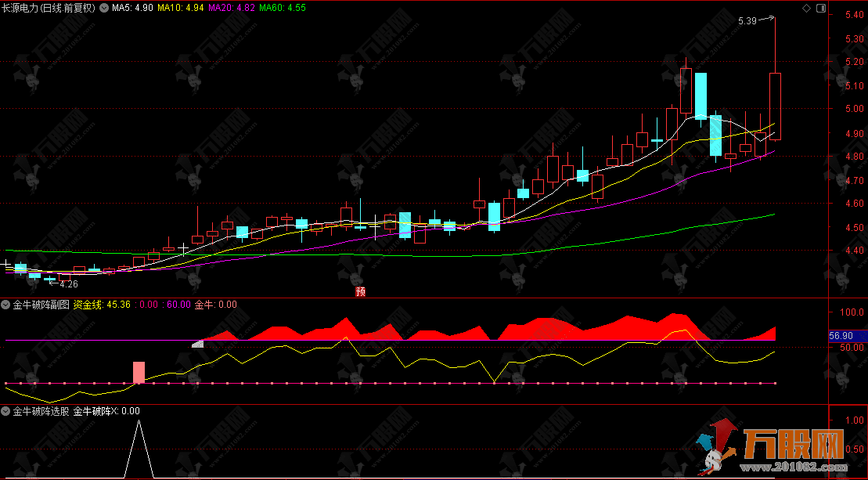Expand the 金牛破阵副图 indicator dropdown arrow
This screenshot has width=868, height=480.
click(x=6, y=304)
